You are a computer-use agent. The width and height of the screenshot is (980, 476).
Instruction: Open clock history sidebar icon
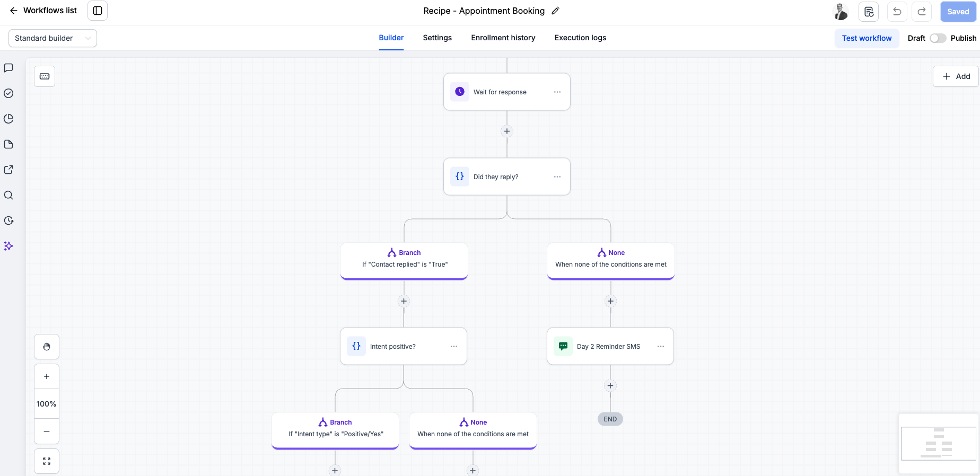tap(8, 221)
